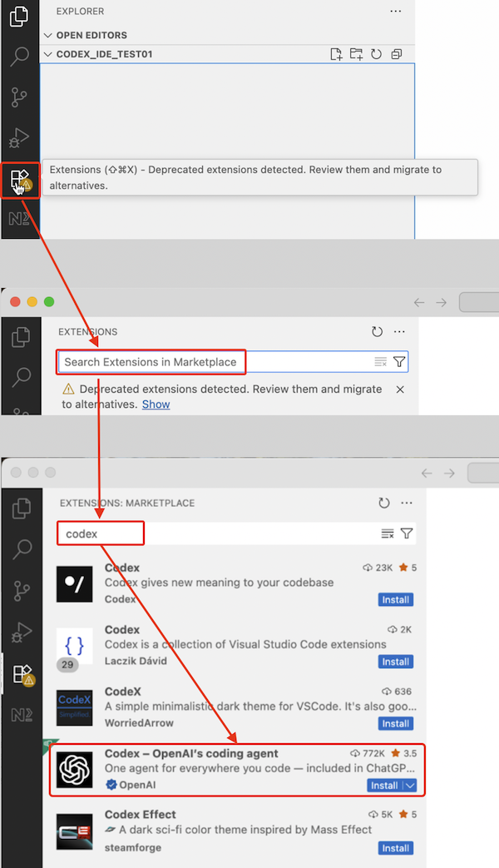
Task: Clear extension search results in Marketplace window
Action: 388,533
